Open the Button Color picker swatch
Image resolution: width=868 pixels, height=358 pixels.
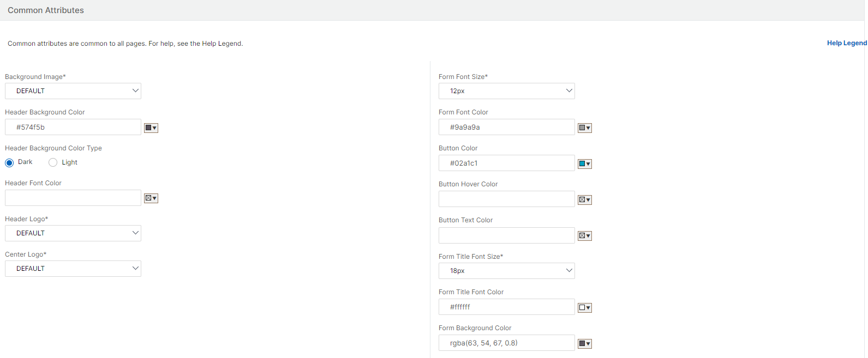[585, 164]
